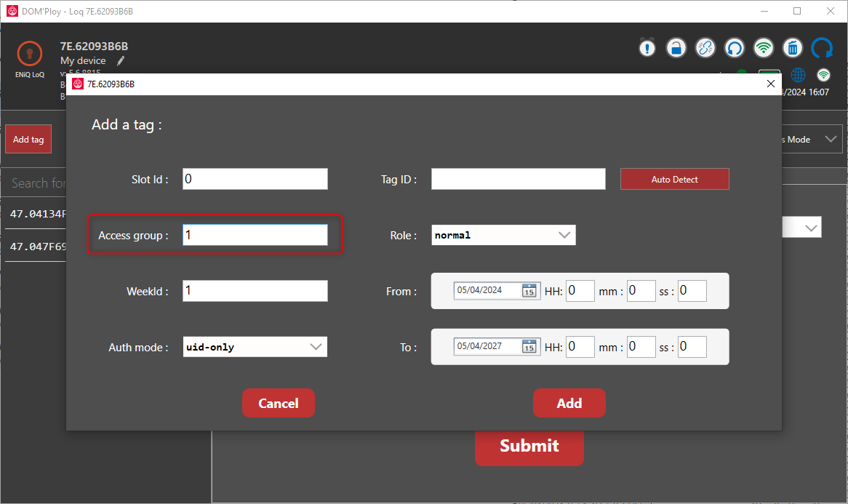
Task: Click the Add tag button
Action: tap(28, 140)
